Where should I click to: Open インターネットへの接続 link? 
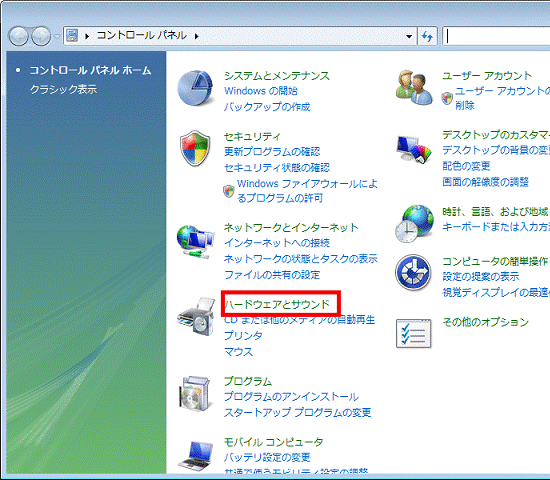pyautogui.click(x=277, y=243)
